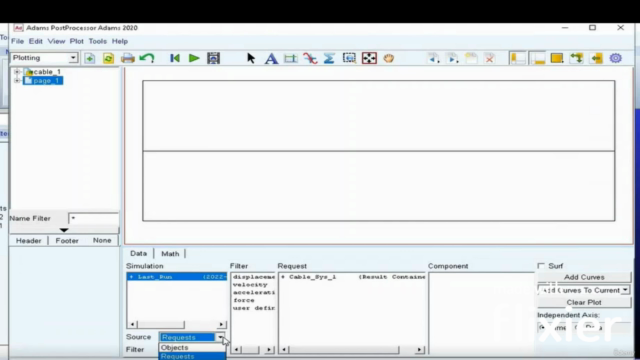Switch to the Math tab

[170, 254]
